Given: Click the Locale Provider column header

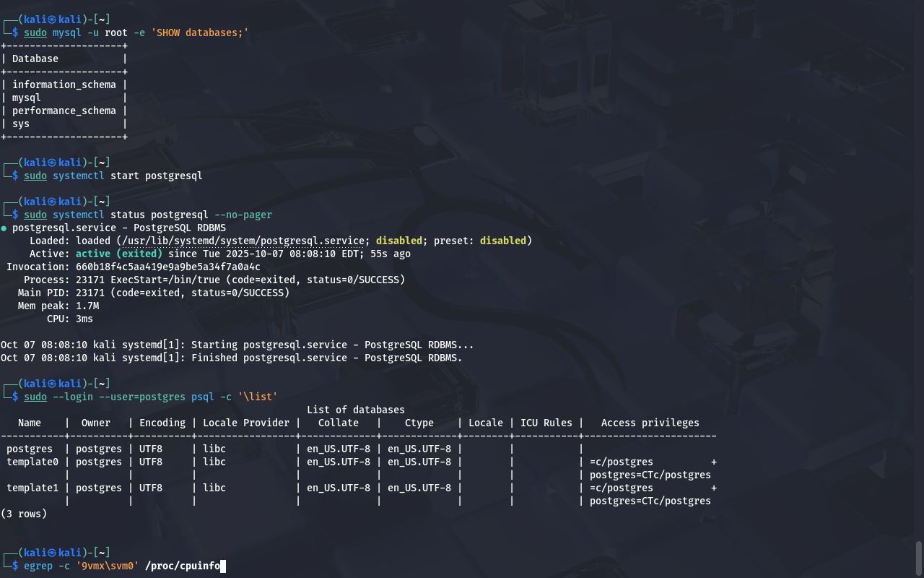Looking at the screenshot, I should [245, 423].
